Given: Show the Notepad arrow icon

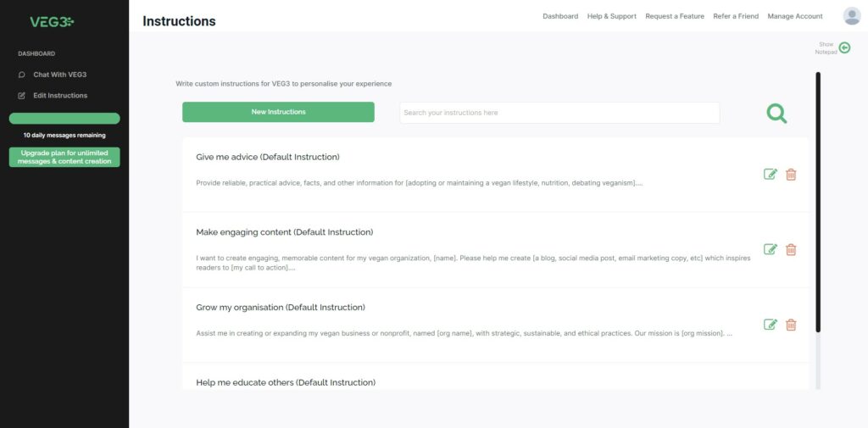Looking at the screenshot, I should pyautogui.click(x=844, y=48).
